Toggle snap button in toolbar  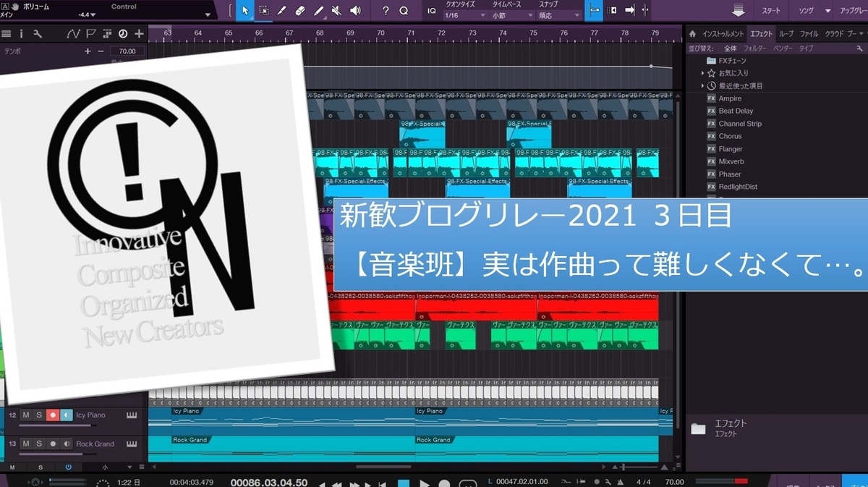(x=595, y=11)
